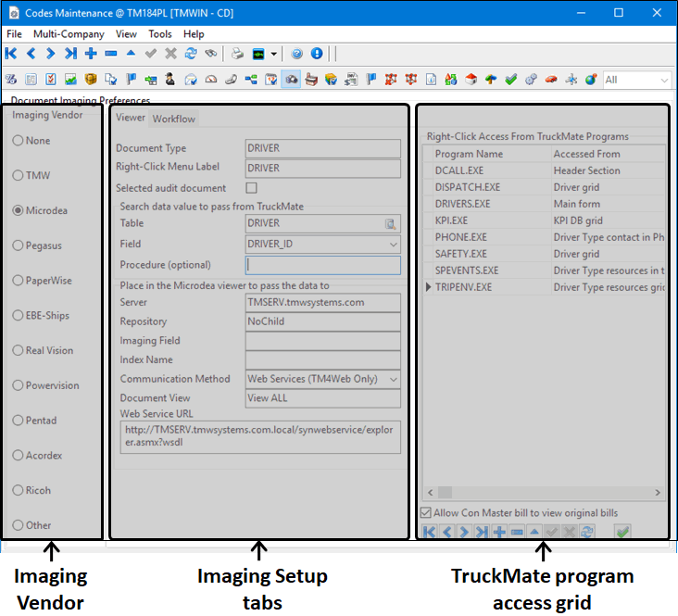The image size is (678, 616).
Task: Click the blue info alert icon in toolbar
Action: [317, 54]
